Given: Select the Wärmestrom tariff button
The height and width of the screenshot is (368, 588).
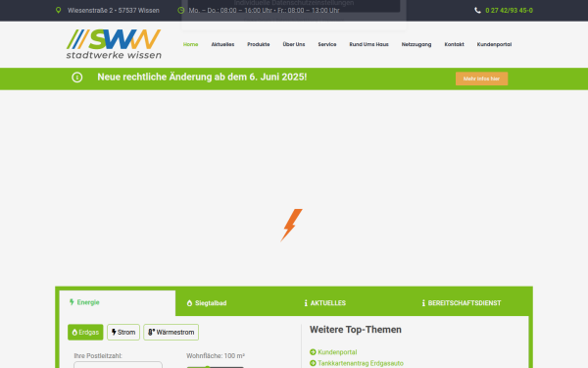Looking at the screenshot, I should (171, 332).
